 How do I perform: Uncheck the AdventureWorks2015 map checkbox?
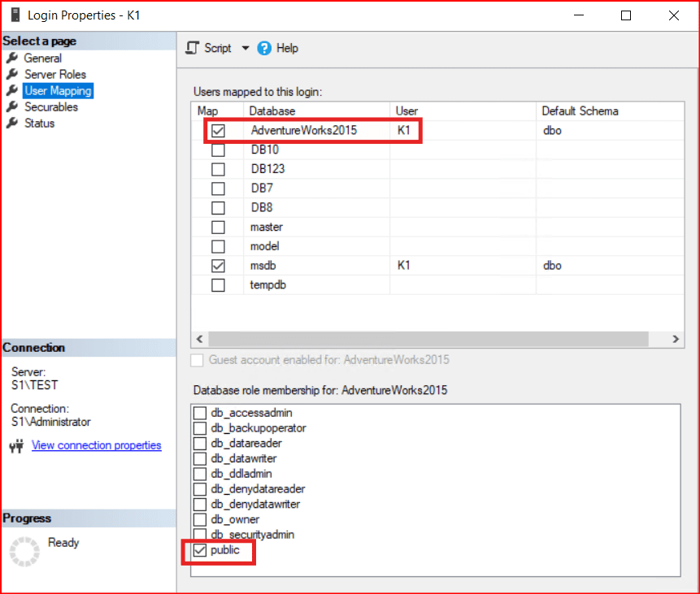(218, 131)
